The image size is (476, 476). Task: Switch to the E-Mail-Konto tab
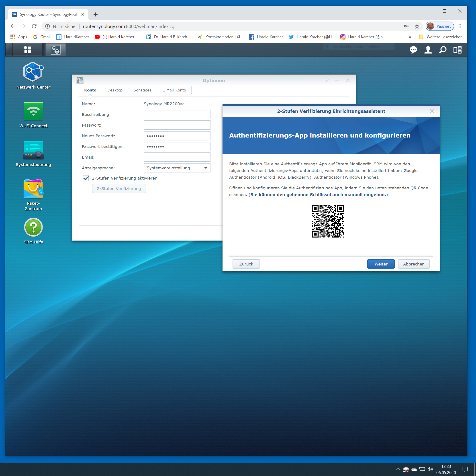(174, 90)
